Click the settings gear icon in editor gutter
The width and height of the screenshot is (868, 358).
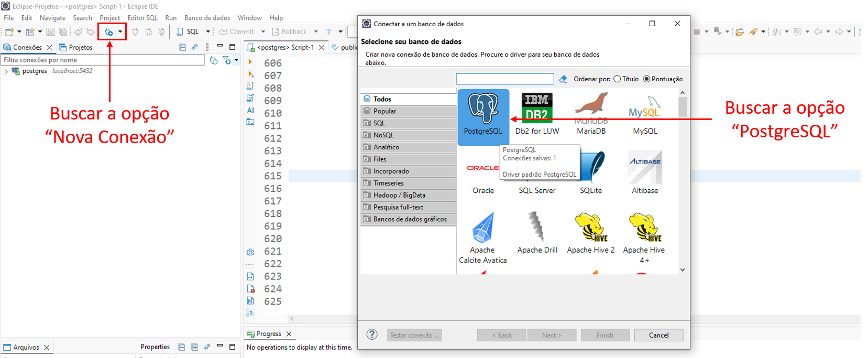click(250, 252)
